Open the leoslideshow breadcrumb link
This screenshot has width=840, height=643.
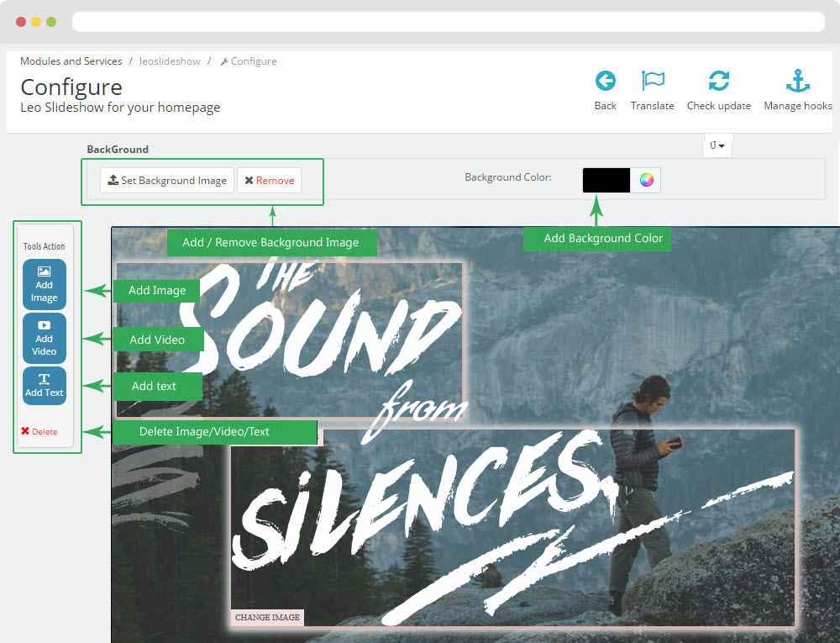click(170, 61)
